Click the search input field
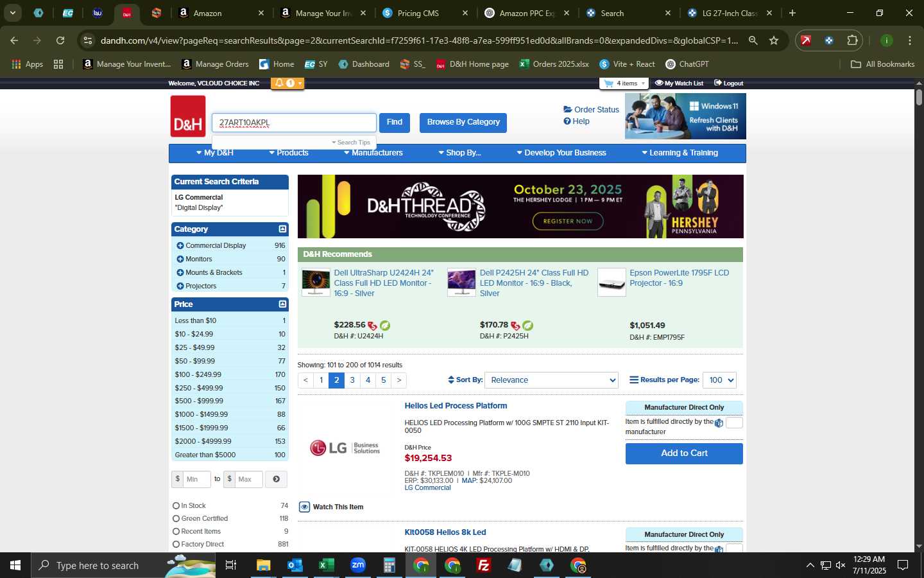This screenshot has width=924, height=578. tap(294, 123)
